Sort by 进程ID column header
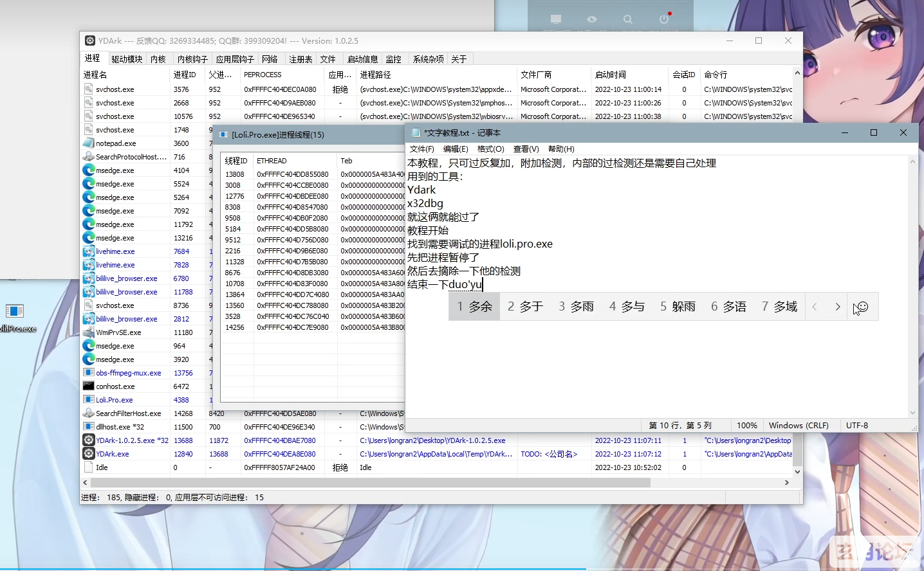The width and height of the screenshot is (924, 571). (187, 75)
